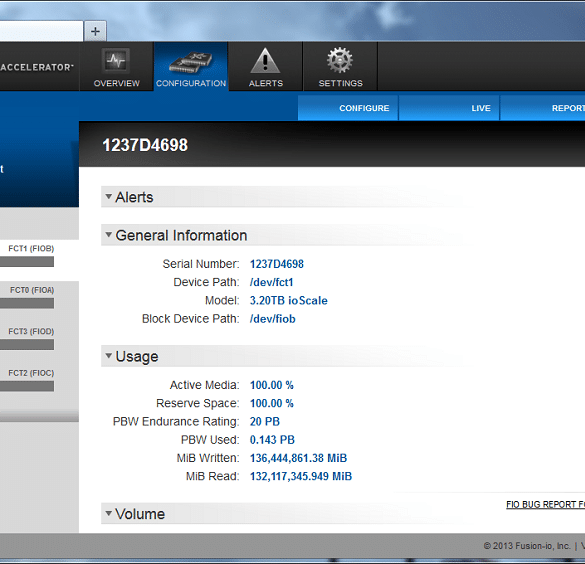Open the Overview heartbeat monitor icon
The height and width of the screenshot is (564, 585).
pyautogui.click(x=116, y=60)
